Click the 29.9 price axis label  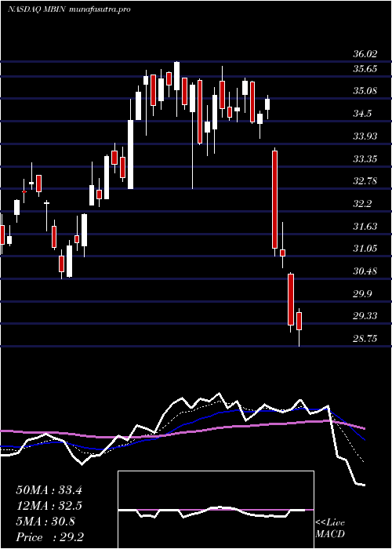pos(362,294)
